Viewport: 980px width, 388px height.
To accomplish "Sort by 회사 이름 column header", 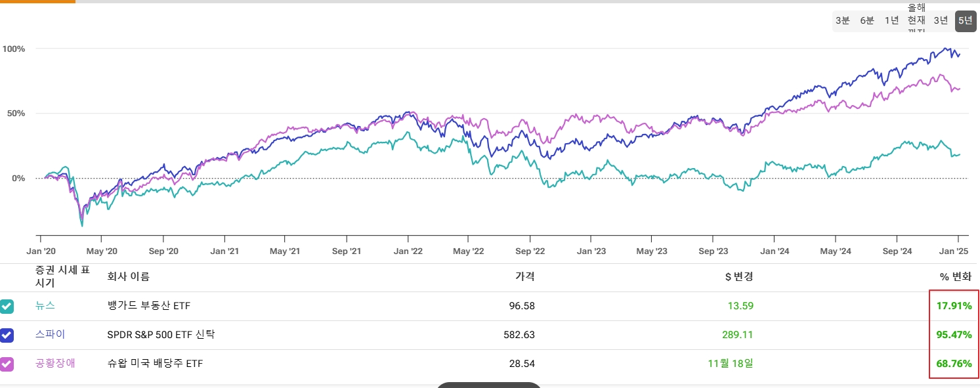I will (128, 276).
